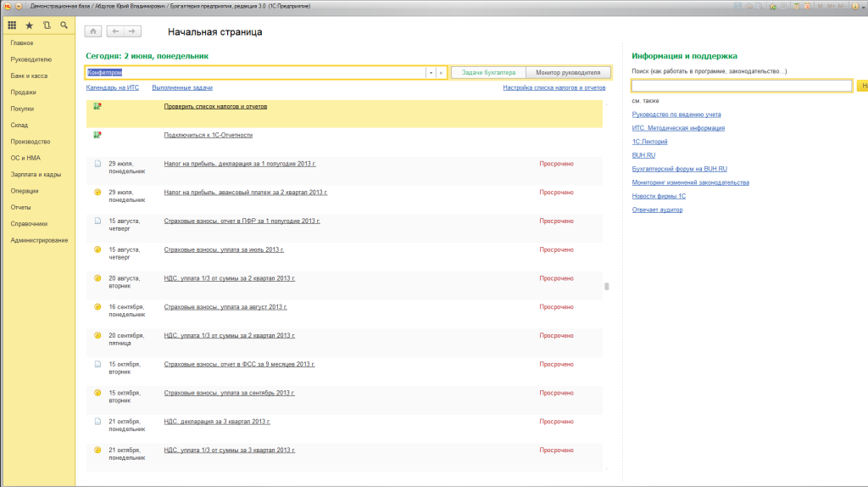Screen dimensions: 868x487
Task: Go to Home page button
Action: click(x=93, y=31)
